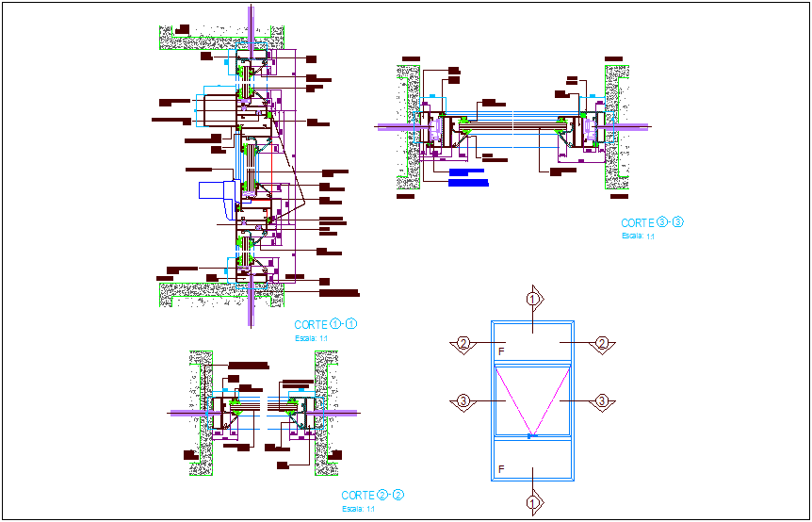The height and width of the screenshot is (522, 812).
Task: Click the upper F label in window elevation
Action: tap(500, 351)
